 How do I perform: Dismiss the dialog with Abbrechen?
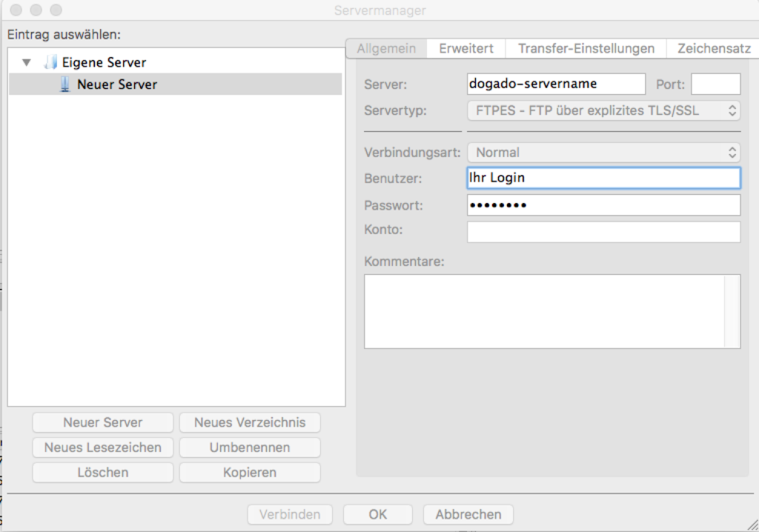click(468, 514)
